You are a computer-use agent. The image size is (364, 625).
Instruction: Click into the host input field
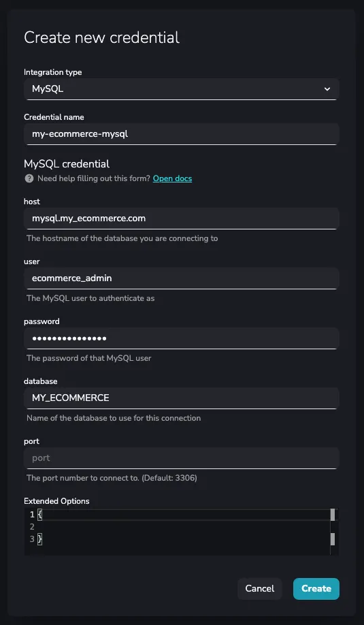tap(181, 219)
